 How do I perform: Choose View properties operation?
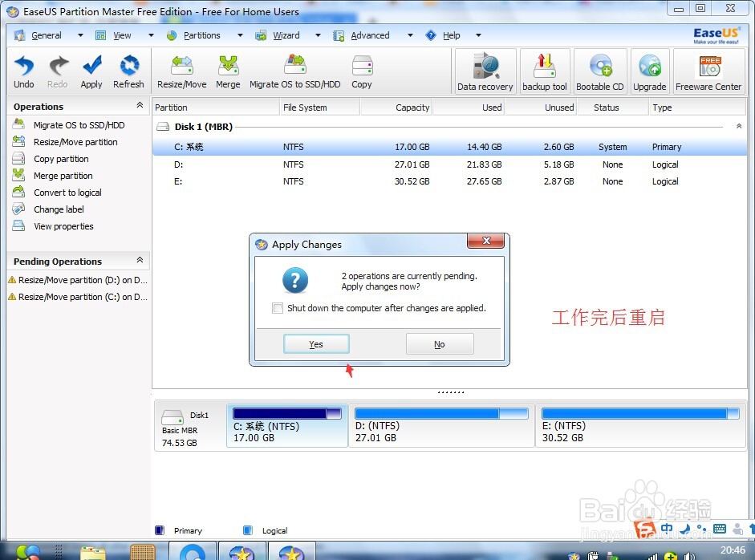[x=63, y=226]
